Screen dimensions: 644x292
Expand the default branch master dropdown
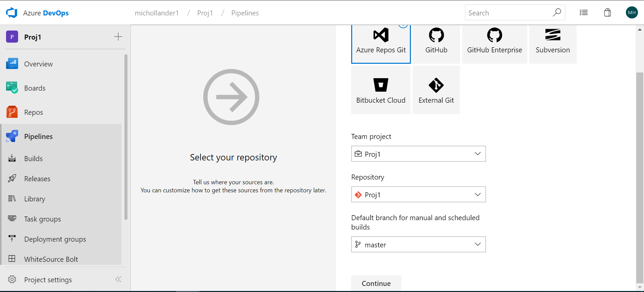(x=418, y=245)
